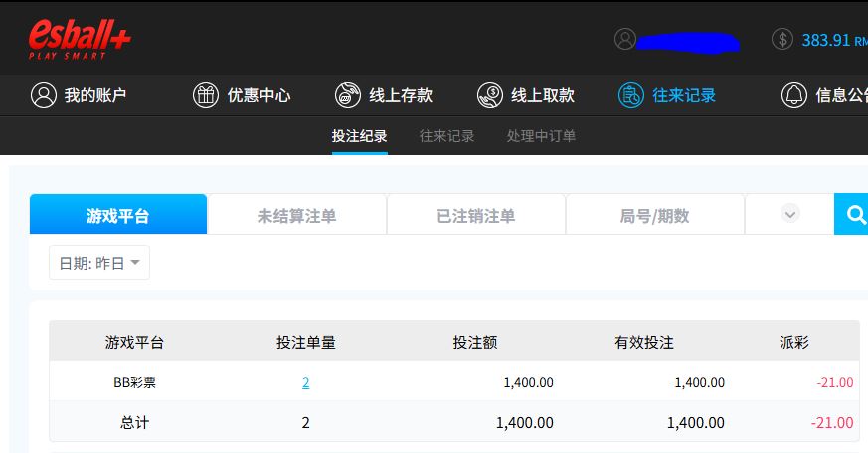Open the 日期: 昨日 date dropdown
868x453 pixels.
point(99,263)
